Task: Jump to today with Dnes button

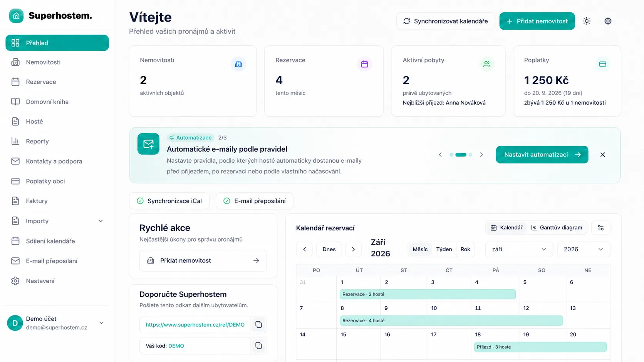Action: coord(329,249)
